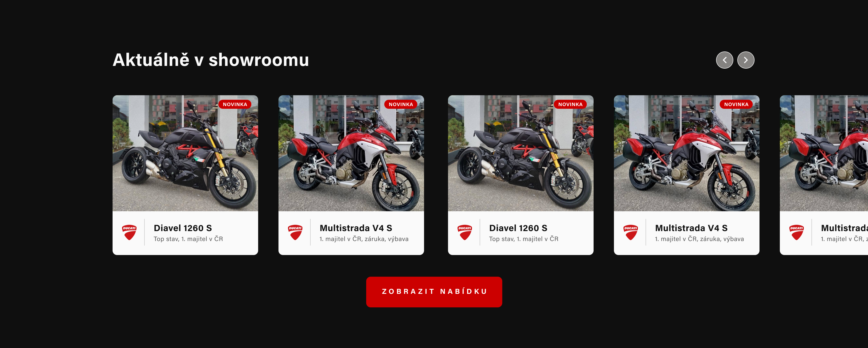This screenshot has height=348, width=868.
Task: View first black Diavel motorcycle photo
Action: tap(185, 153)
